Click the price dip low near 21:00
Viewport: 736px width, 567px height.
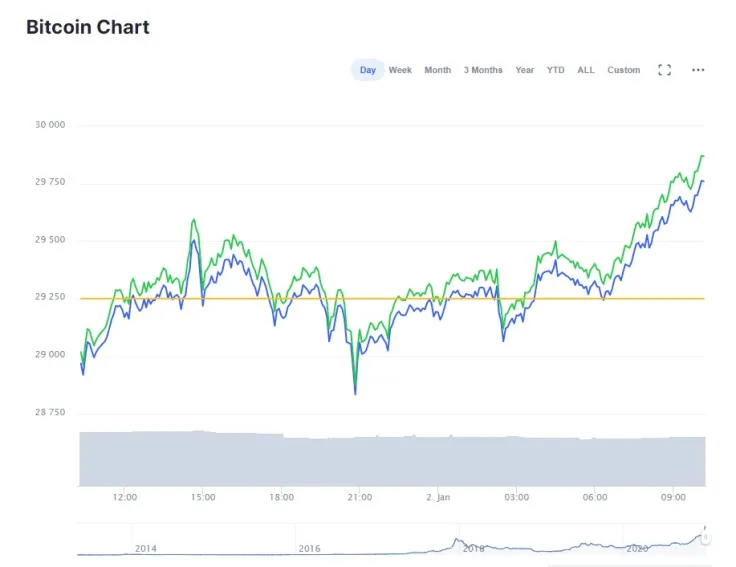click(x=355, y=391)
